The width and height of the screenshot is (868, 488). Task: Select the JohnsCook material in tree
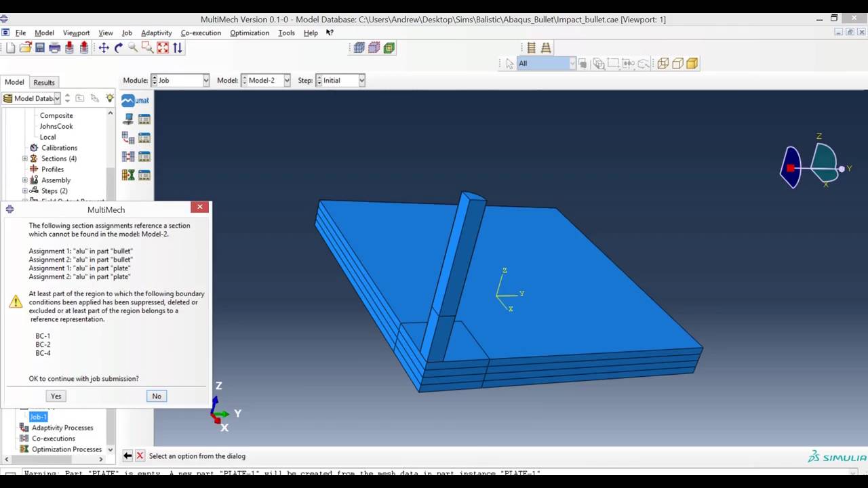(56, 126)
